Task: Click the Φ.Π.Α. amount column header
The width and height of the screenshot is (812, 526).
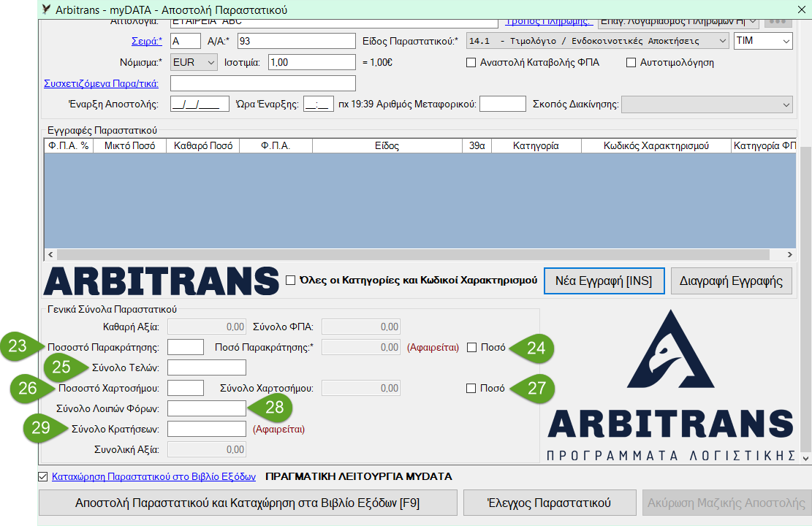Action: click(x=276, y=146)
